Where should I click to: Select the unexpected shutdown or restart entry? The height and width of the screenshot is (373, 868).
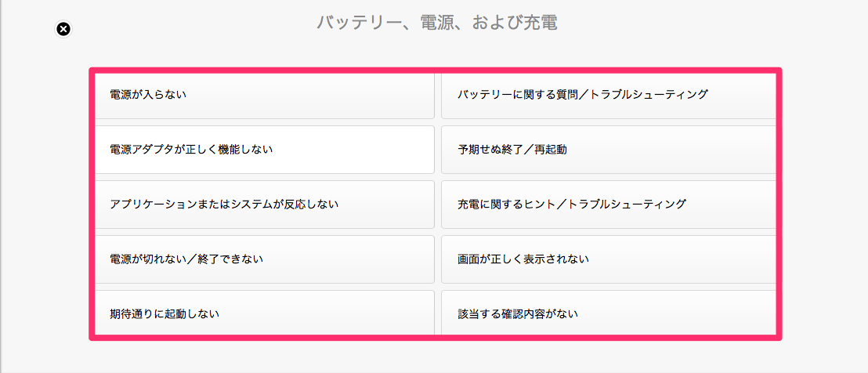point(609,150)
